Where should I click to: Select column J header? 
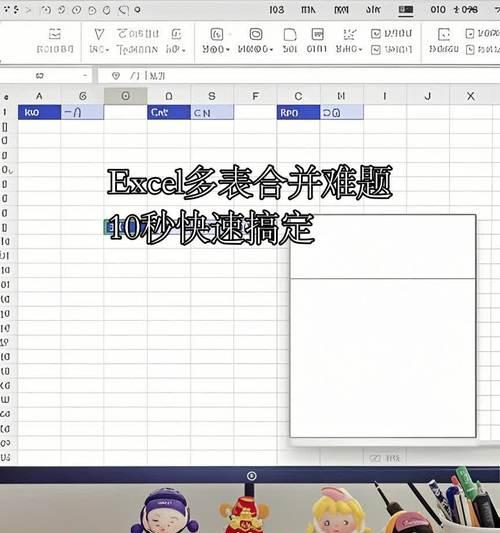(x=428, y=96)
